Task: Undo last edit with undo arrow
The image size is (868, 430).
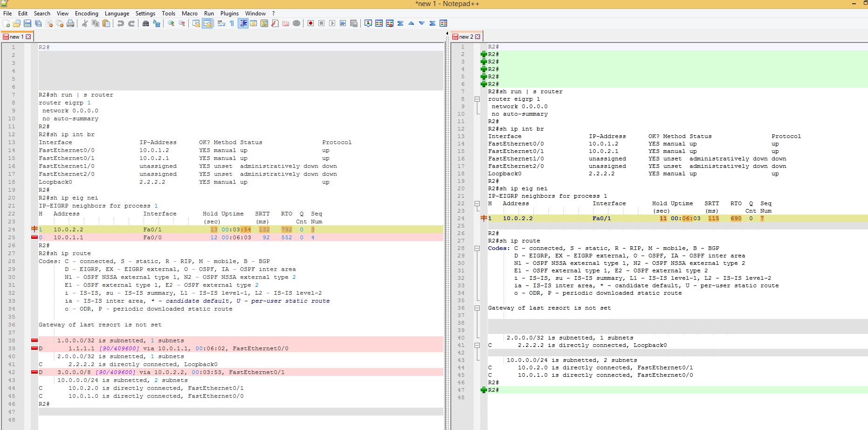Action: click(x=121, y=23)
